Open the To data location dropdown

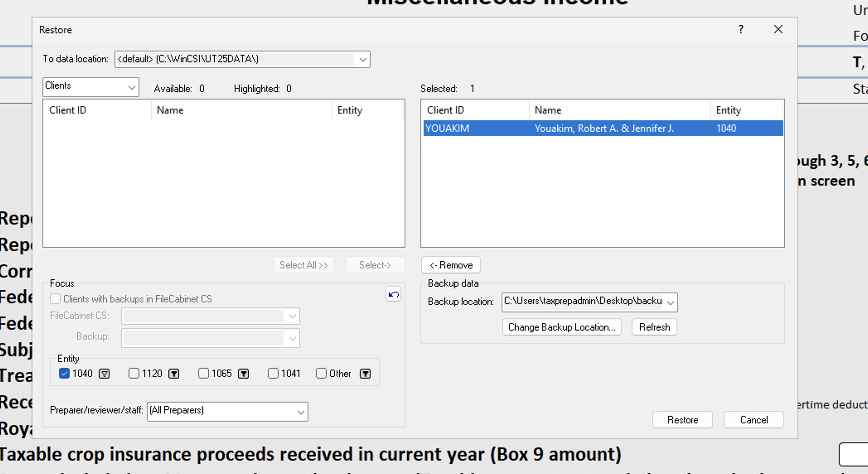tap(242, 59)
